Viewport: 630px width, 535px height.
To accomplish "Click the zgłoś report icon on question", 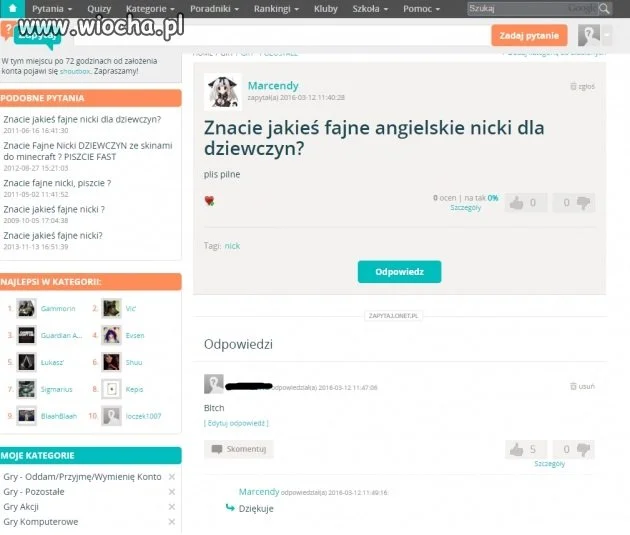I will (573, 86).
